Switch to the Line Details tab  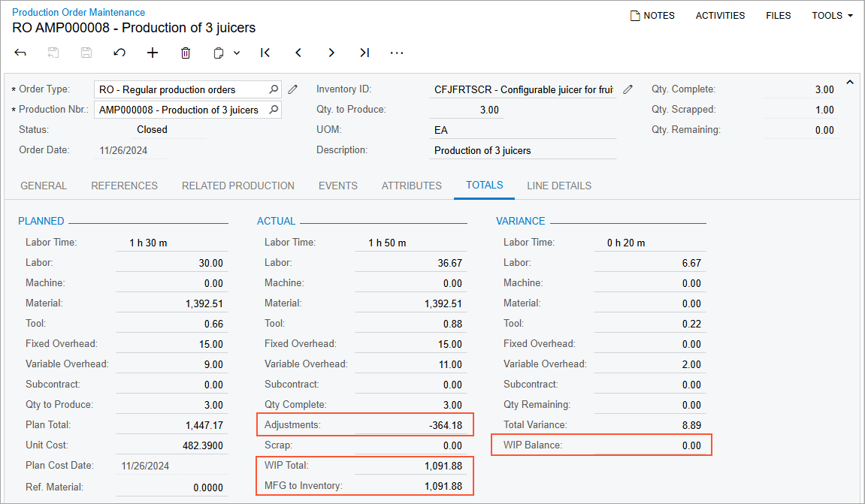pos(558,186)
